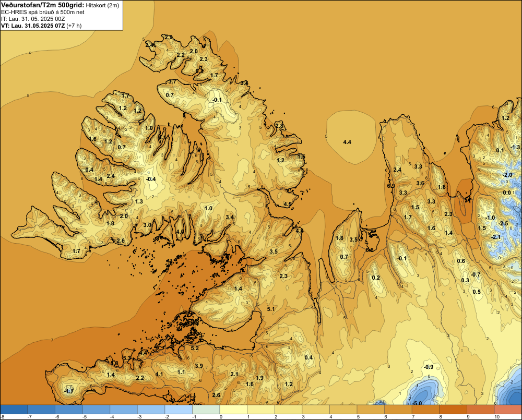This screenshot has height=420, width=522.
Task: Click the 'IT: Lau. 31. 05. 2025 00Z' line
Action: 32,19
